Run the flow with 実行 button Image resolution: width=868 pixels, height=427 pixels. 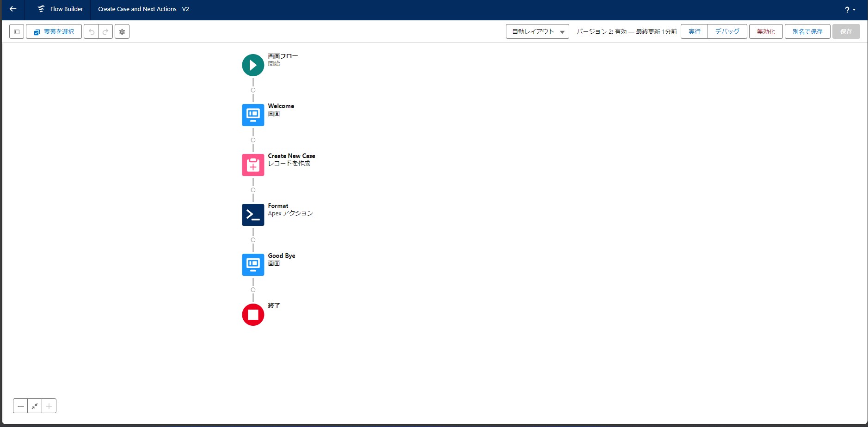click(694, 31)
